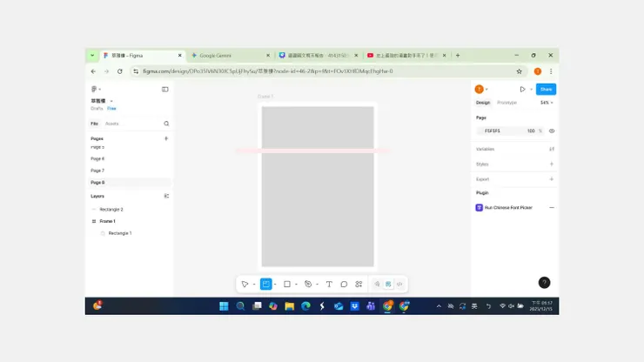Screen dimensions: 644x362
Task: Open the Windows Start menu
Action: click(x=224, y=306)
